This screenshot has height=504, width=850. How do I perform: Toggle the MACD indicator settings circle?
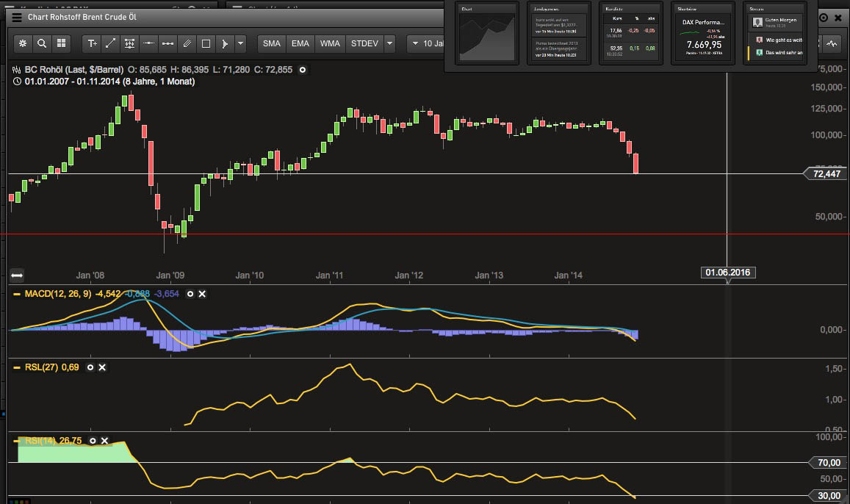(x=190, y=294)
